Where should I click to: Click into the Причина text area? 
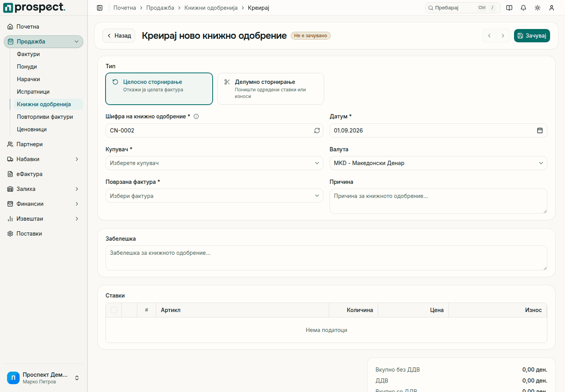pyautogui.click(x=438, y=201)
